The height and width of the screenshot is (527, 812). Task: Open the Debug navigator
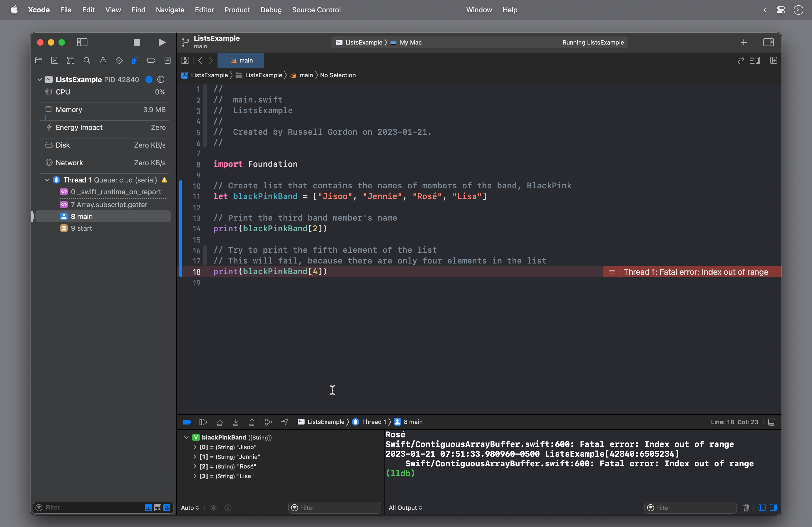[135, 60]
